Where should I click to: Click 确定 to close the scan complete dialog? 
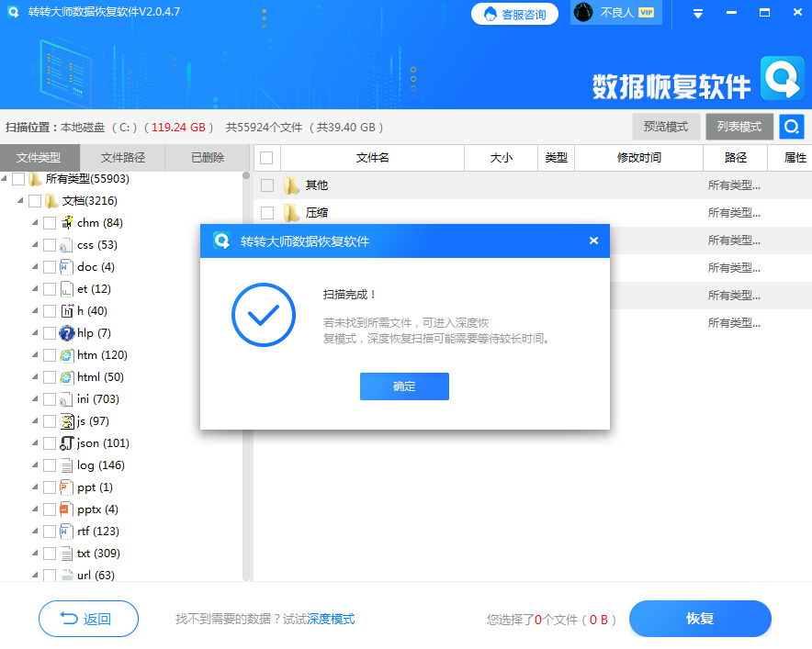tap(404, 386)
